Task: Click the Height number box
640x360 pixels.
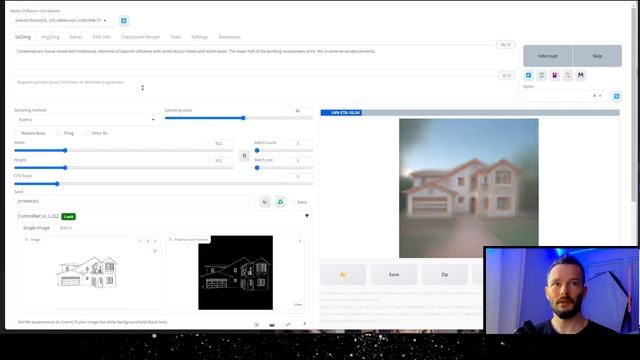Action: pos(220,160)
